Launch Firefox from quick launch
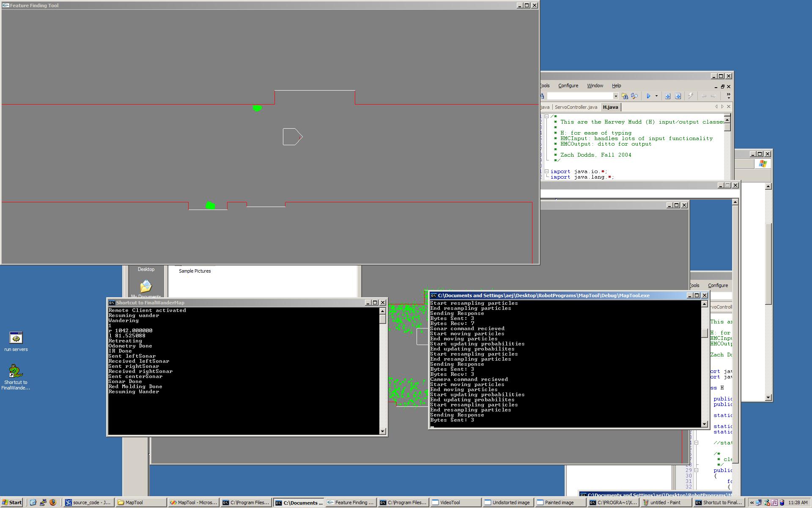Viewport: 812px width, 508px height. [53, 502]
